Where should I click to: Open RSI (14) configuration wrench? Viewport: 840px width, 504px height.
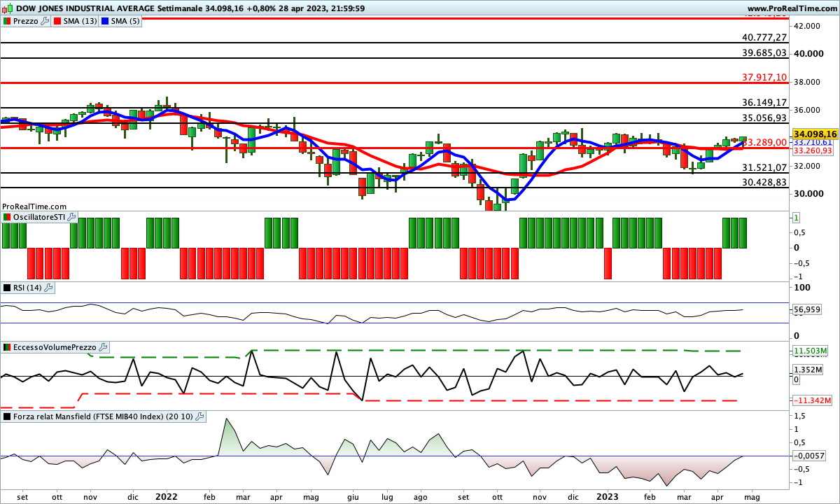(x=48, y=288)
